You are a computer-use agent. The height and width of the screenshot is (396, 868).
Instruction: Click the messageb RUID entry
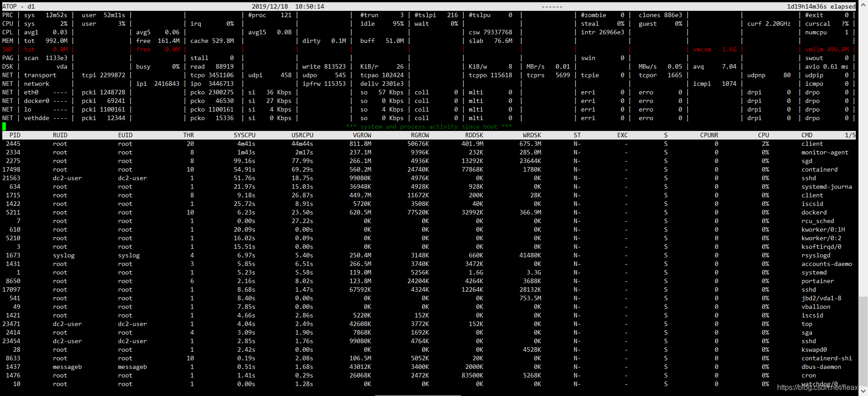67,367
